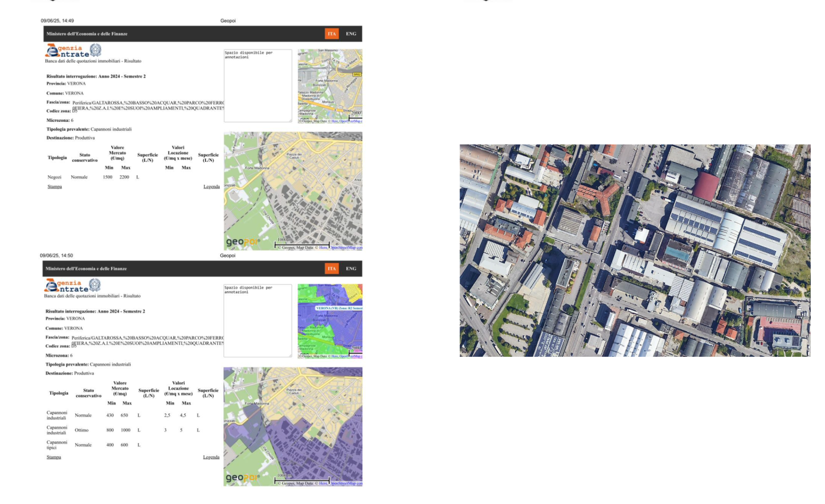The width and height of the screenshot is (825, 504).
Task: Click the "430" minimum market value
Action: tap(110, 416)
